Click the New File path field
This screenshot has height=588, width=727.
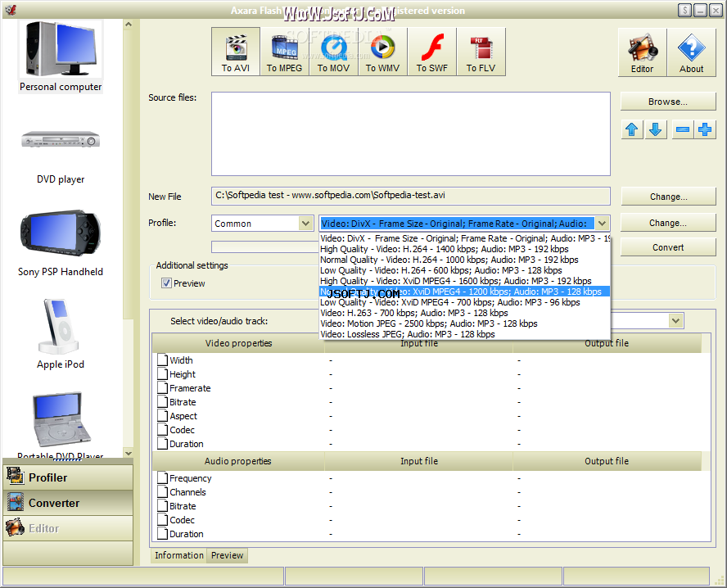[411, 196]
